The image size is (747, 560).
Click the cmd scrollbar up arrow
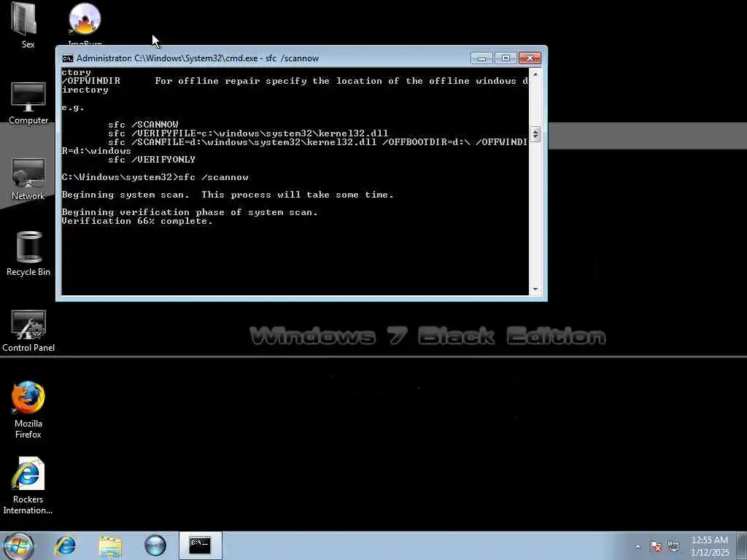[x=535, y=74]
